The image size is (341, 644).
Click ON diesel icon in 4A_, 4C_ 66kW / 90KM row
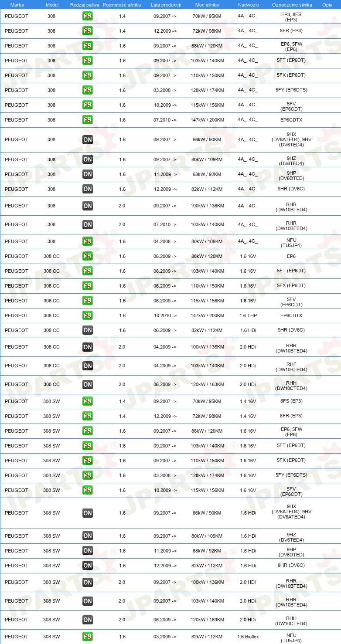87,140
